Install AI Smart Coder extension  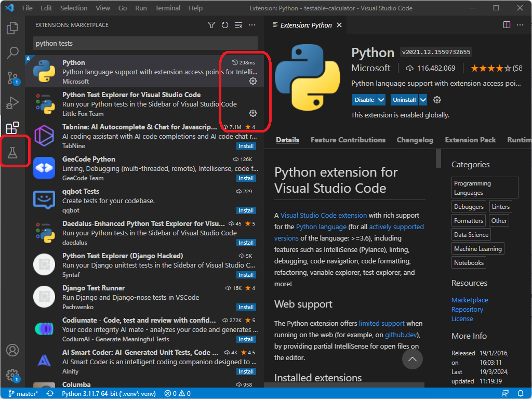(x=246, y=372)
